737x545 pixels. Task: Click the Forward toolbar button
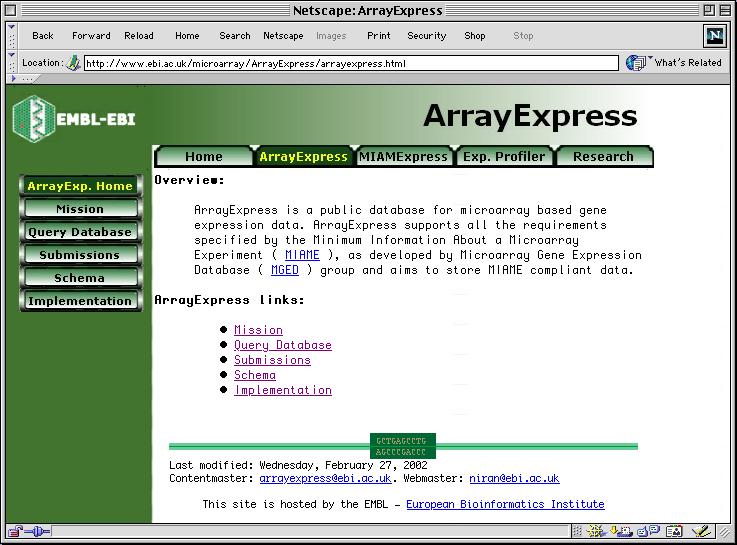coord(91,36)
